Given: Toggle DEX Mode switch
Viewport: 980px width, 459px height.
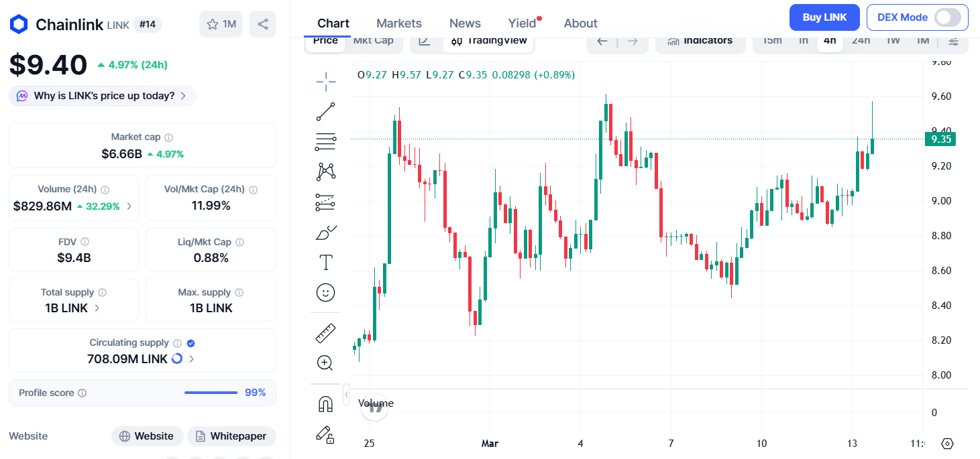Looking at the screenshot, I should 948,17.
